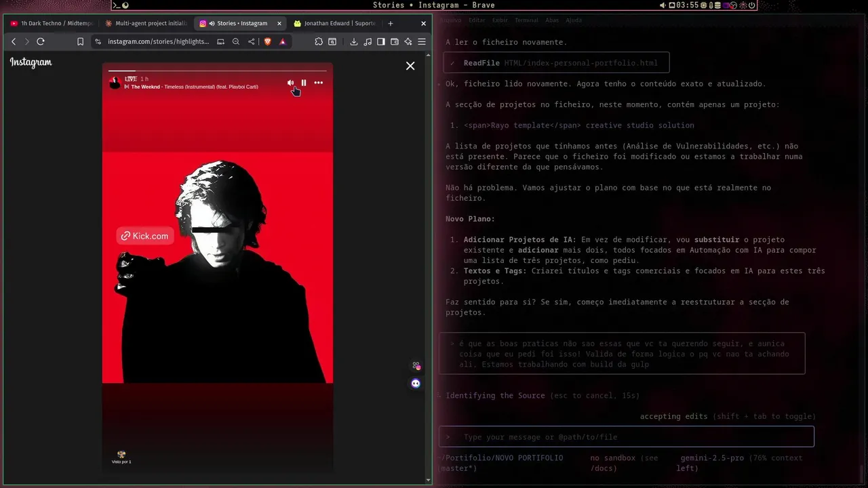Open the volume speaker icon in top bar
Screen dimensions: 868x488
pos(663,5)
